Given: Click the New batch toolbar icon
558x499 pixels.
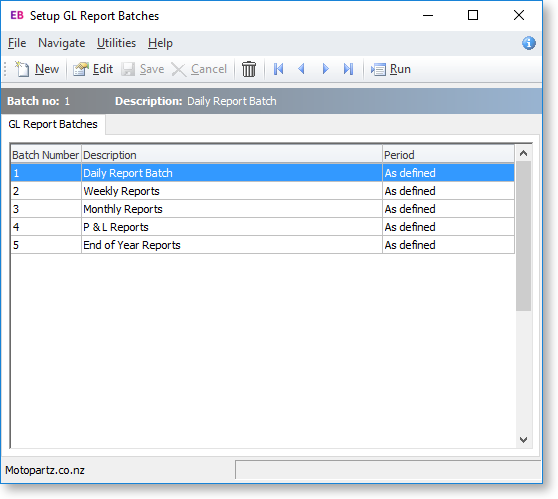Looking at the screenshot, I should [22, 69].
